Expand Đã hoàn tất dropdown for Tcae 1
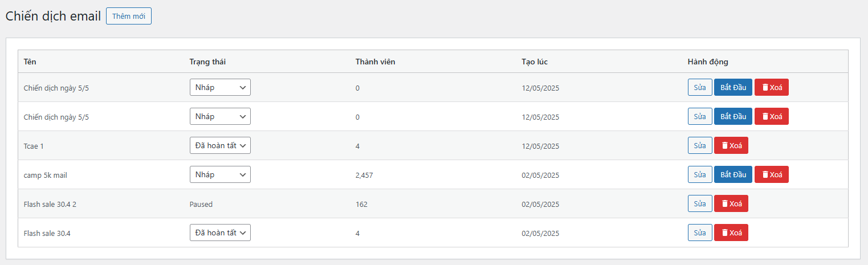This screenshot has height=265, width=868. point(220,145)
